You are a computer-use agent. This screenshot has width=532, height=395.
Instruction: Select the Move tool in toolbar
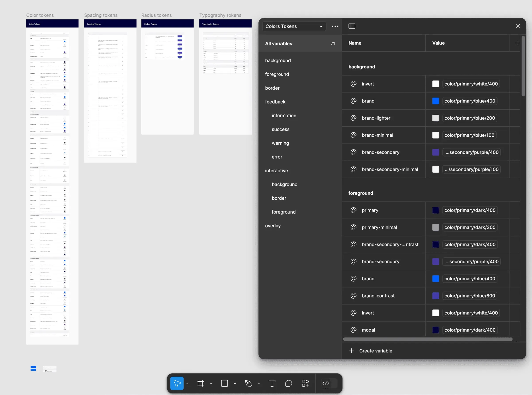pyautogui.click(x=177, y=383)
